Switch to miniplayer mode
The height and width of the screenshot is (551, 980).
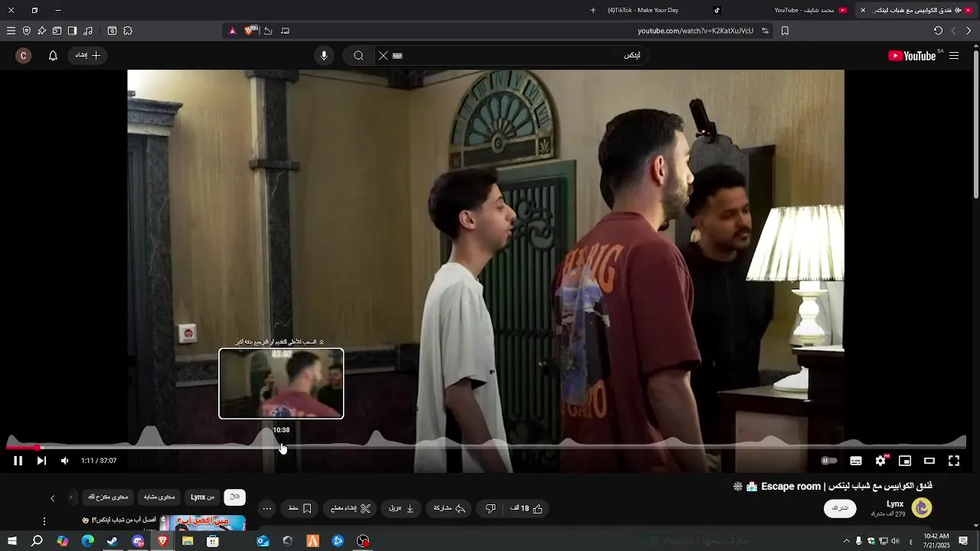[x=905, y=461]
